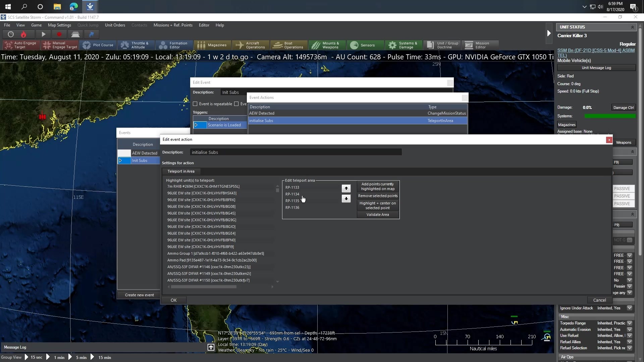This screenshot has width=644, height=362.
Task: Open Boat Operations
Action: click(x=289, y=45)
